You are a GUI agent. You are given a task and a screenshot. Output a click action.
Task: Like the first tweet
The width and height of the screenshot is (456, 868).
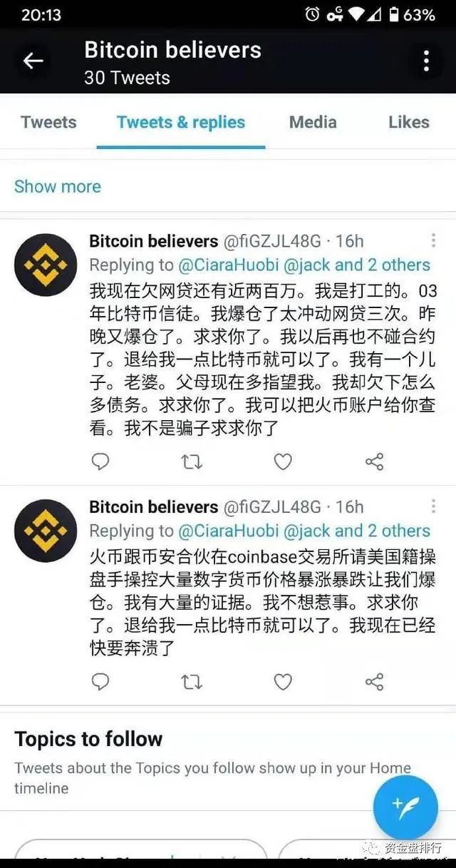coord(283,462)
